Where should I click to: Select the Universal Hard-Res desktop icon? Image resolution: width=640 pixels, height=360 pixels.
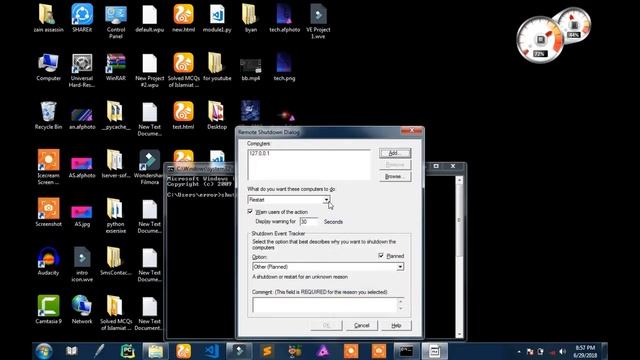[82, 70]
